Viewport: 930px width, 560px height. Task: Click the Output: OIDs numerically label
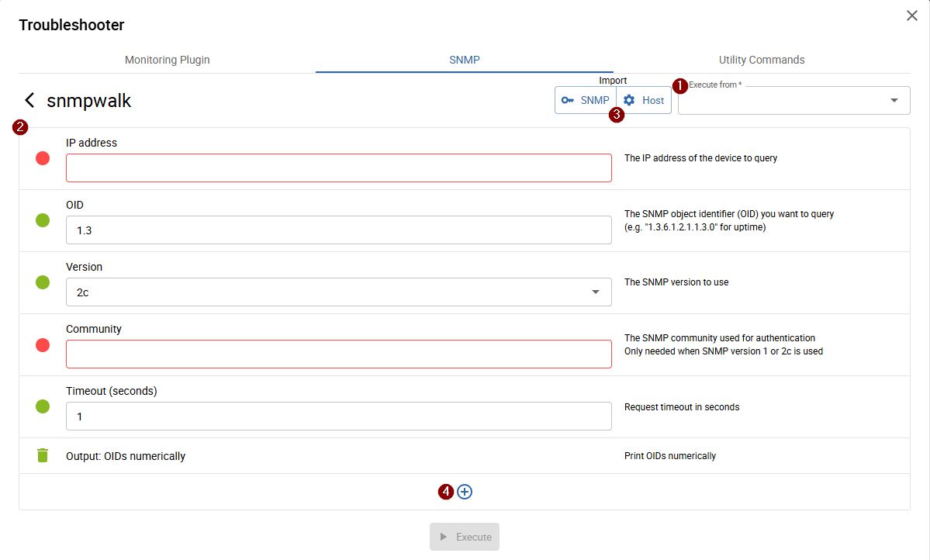(126, 456)
